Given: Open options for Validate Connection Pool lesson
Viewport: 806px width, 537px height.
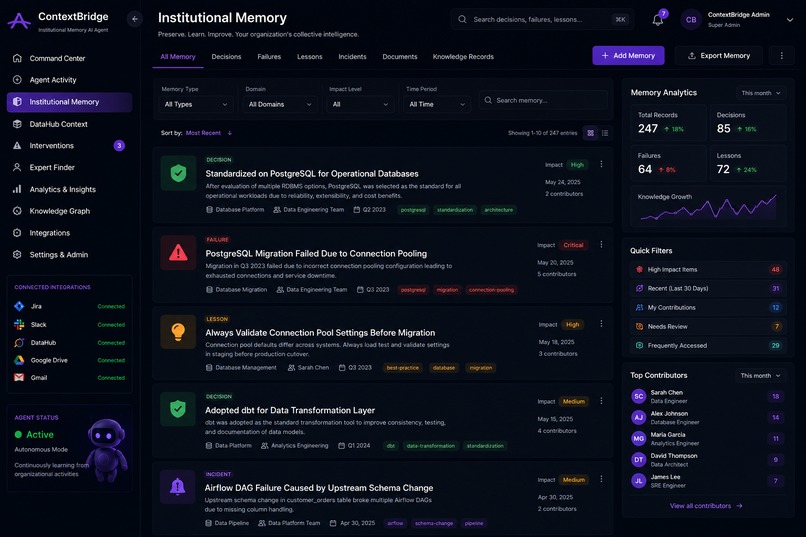Looking at the screenshot, I should coord(601,324).
